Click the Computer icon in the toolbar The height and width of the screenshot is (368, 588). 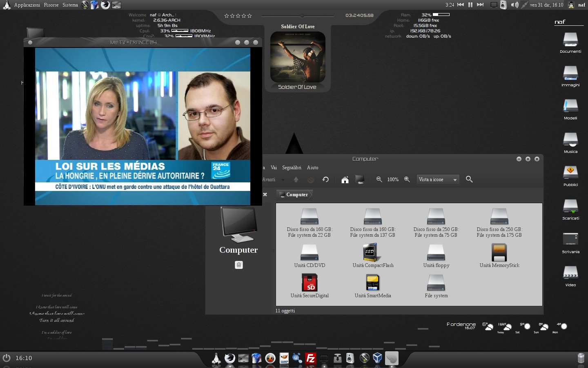360,180
